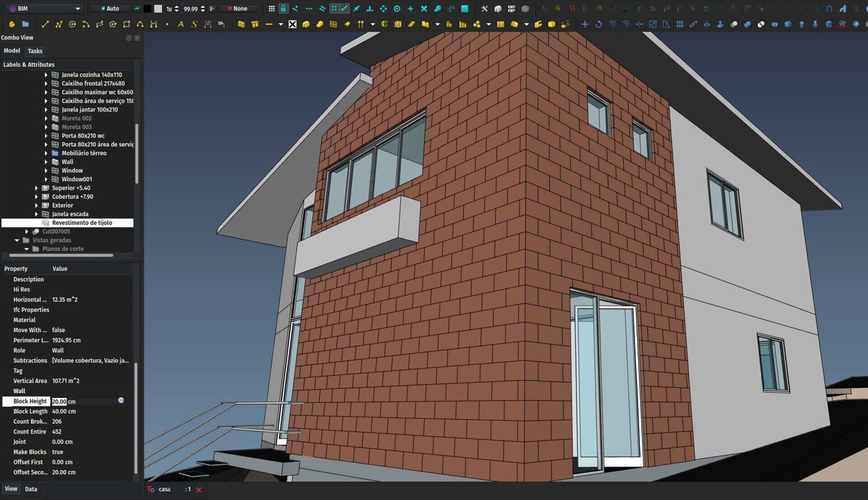
Task: Expand the Cobertura +7.90 tree item
Action: [x=37, y=196]
